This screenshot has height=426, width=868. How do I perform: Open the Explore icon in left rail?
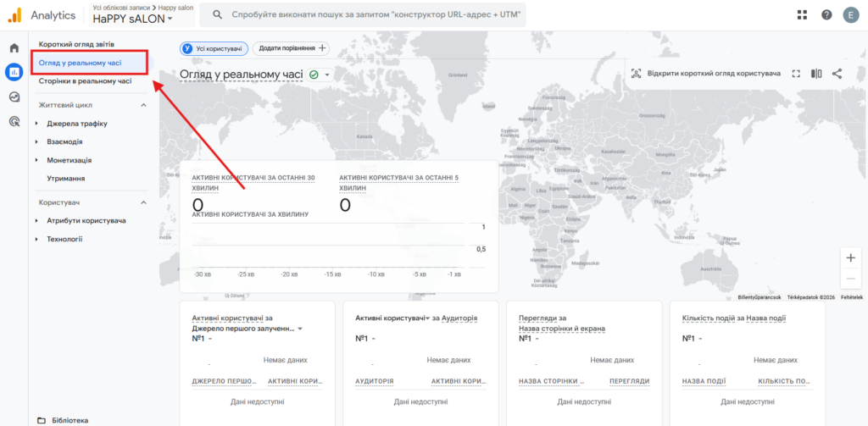click(14, 97)
